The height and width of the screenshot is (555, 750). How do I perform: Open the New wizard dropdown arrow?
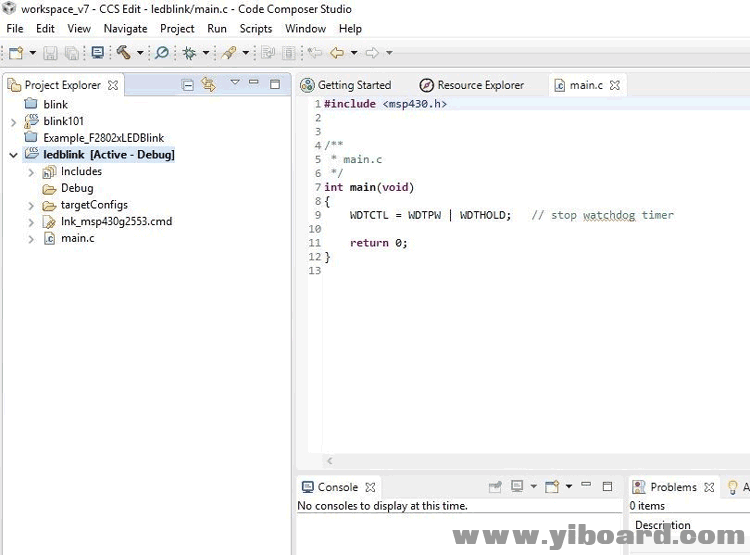click(33, 52)
